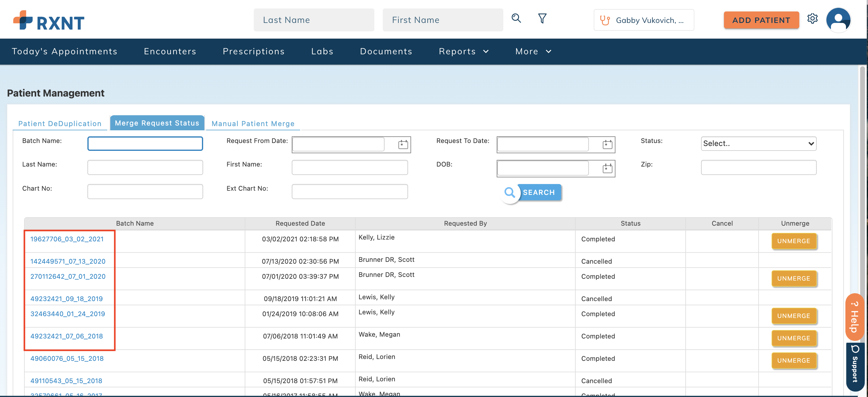868x397 pixels.
Task: Open the user profile avatar
Action: click(x=838, y=20)
